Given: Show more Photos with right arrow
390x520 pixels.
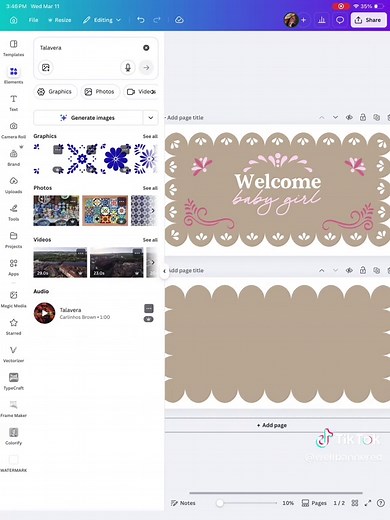Looking at the screenshot, I should 153,211.
